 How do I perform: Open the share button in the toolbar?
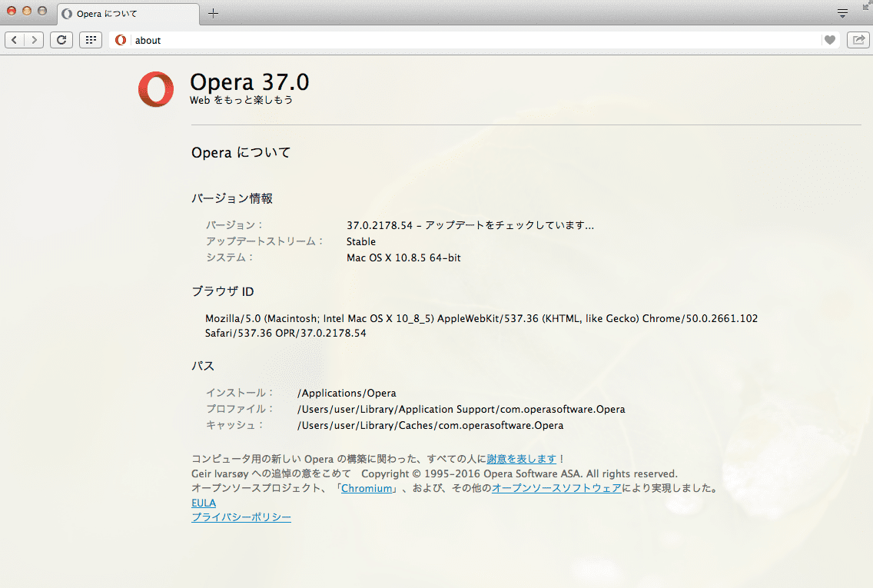click(858, 40)
